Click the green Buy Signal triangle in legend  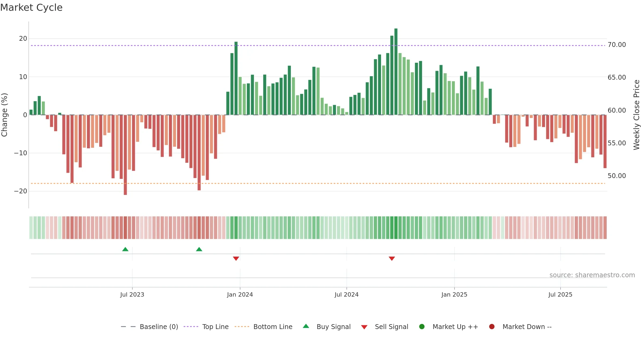click(x=306, y=326)
